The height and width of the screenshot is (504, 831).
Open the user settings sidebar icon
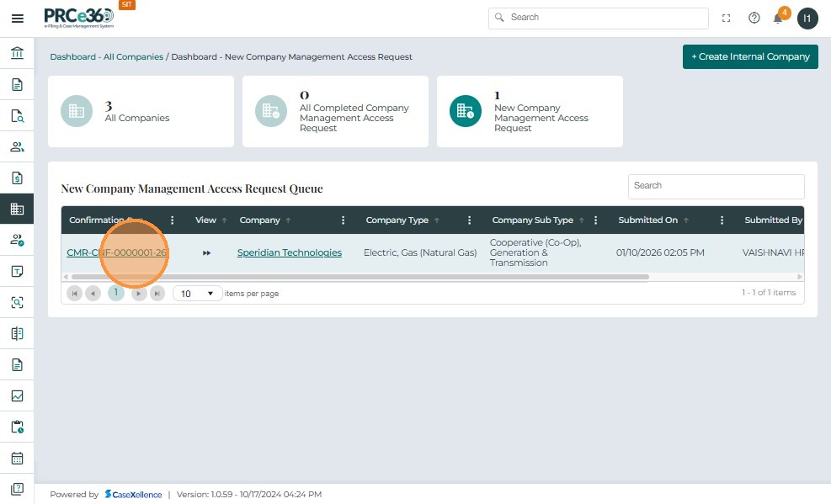[17, 241]
